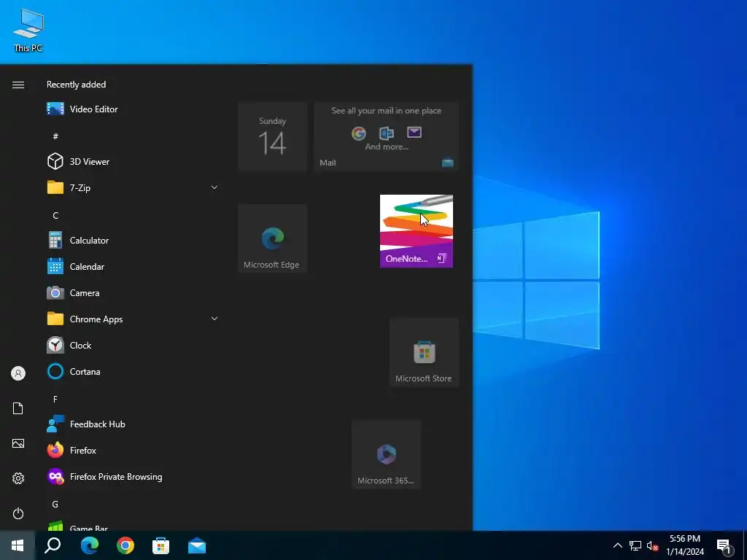Viewport: 747px width, 560px height.
Task: Jump to the letter C section header
Action: 55,216
